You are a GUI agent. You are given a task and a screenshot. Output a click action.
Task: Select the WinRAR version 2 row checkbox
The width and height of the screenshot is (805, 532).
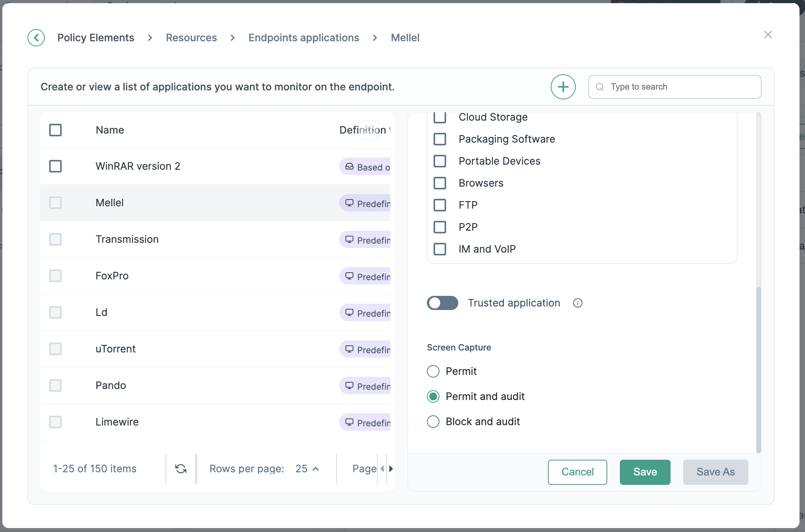(x=55, y=166)
